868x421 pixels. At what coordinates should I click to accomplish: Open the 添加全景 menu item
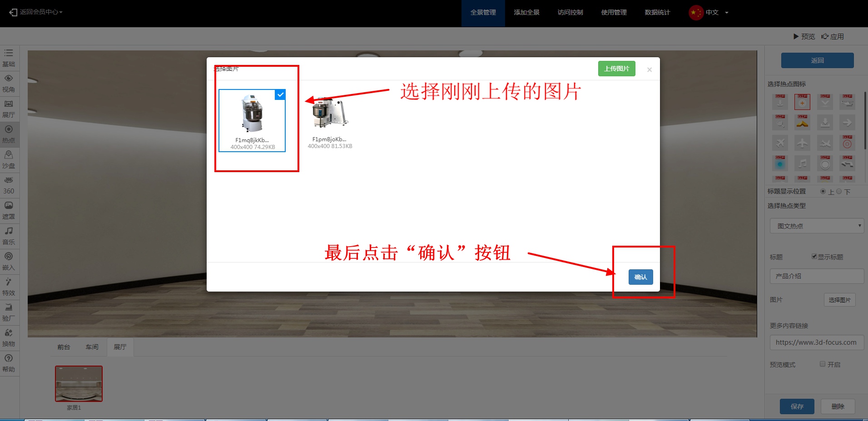click(x=526, y=13)
